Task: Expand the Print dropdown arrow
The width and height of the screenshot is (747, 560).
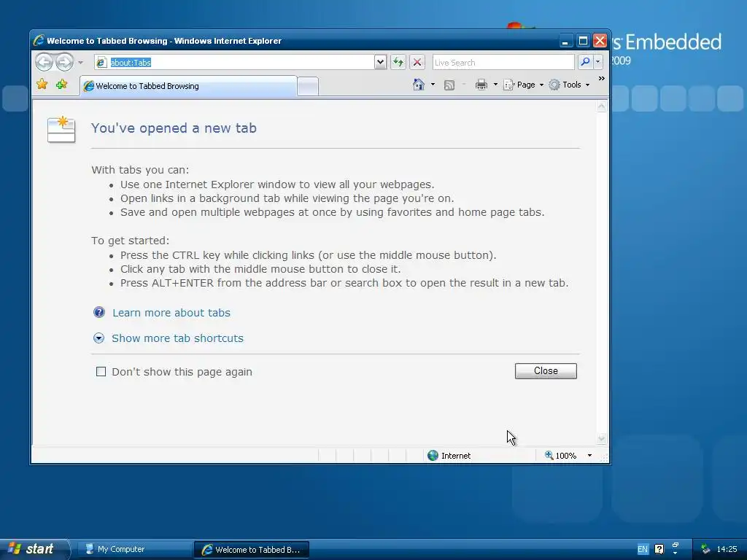Action: click(495, 85)
